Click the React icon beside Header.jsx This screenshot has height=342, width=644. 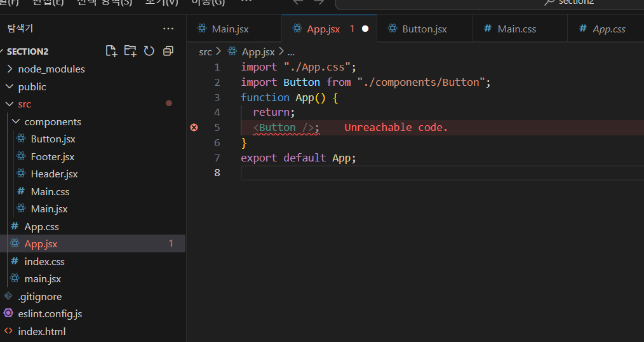21,174
